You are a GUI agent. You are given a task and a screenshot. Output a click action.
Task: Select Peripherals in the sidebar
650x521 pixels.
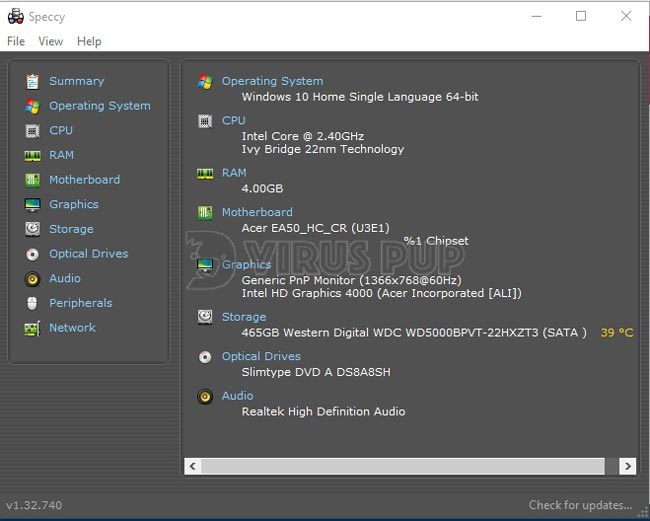point(81,303)
